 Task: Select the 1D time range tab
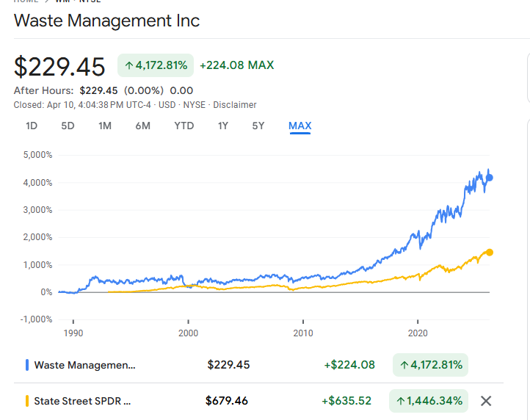(x=32, y=126)
